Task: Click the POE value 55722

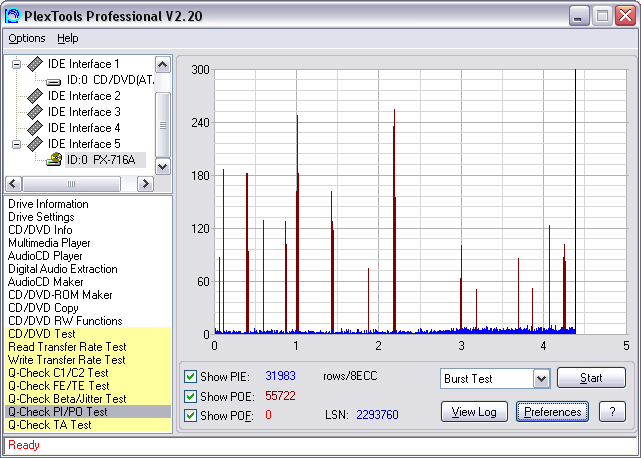Action: 280,396
